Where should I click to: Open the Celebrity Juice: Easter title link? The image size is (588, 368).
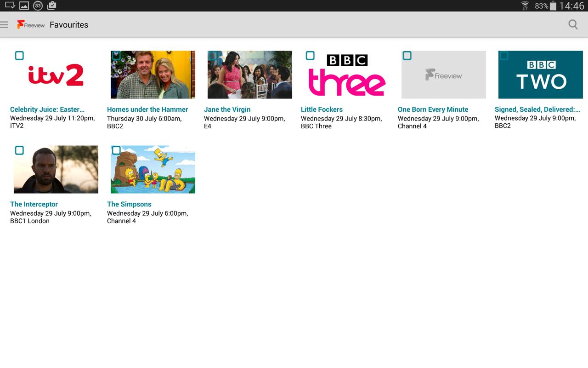tap(47, 109)
